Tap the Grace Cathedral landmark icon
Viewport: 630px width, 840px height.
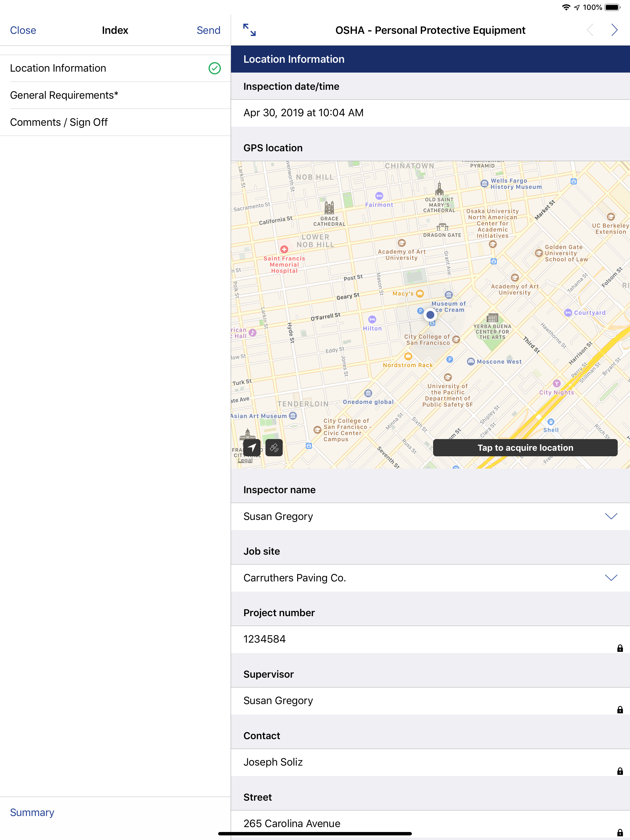tap(329, 208)
